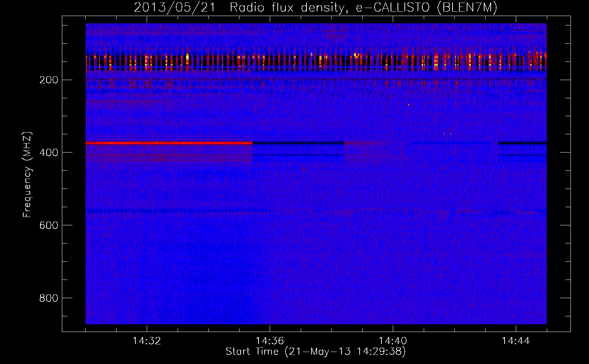The width and height of the screenshot is (589, 364).
Task: Click the 600 frequency tick label
Action: pos(48,225)
